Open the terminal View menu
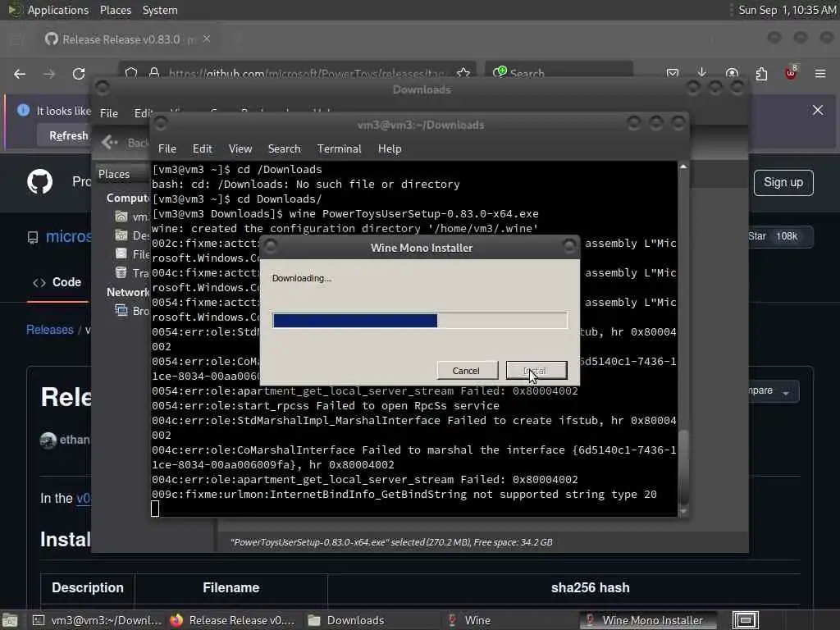The height and width of the screenshot is (630, 840). tap(240, 149)
